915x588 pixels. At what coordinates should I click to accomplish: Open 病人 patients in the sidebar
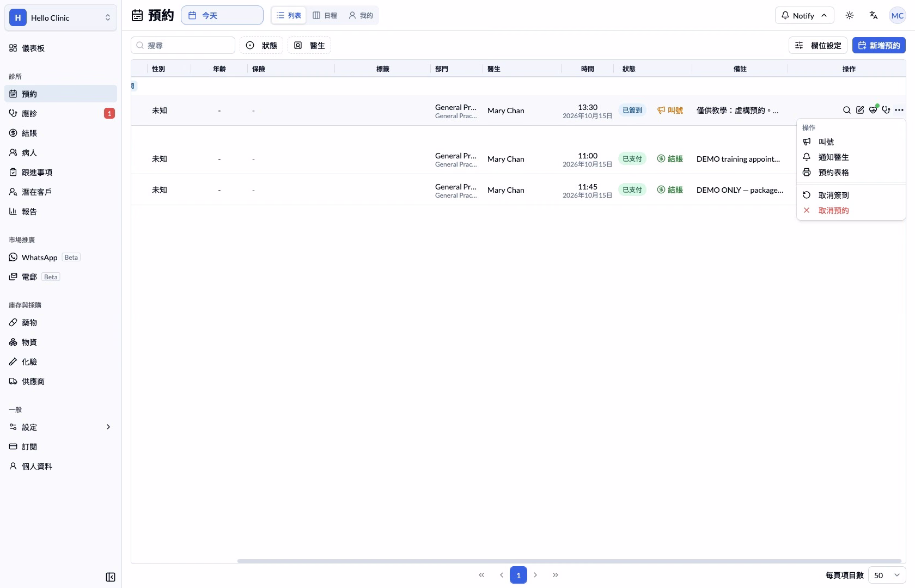click(60, 152)
